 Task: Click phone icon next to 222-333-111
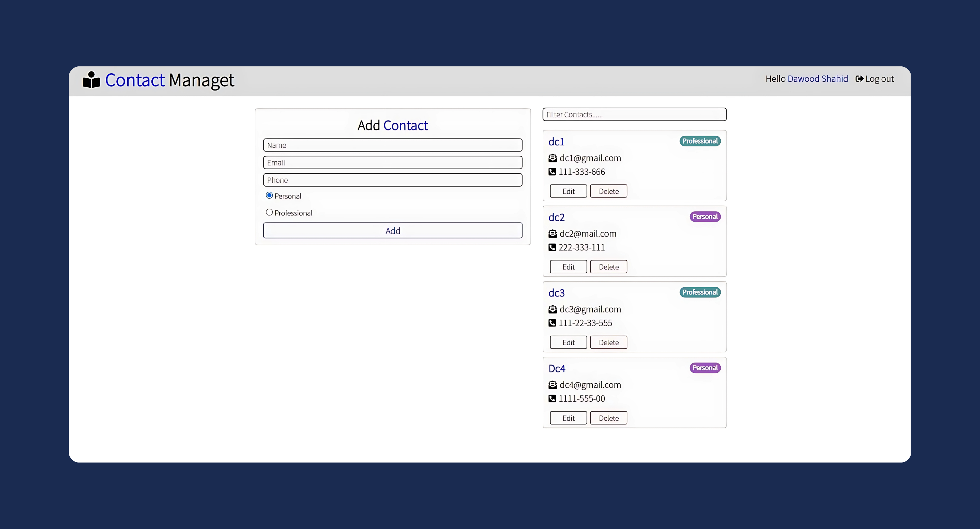[552, 247]
